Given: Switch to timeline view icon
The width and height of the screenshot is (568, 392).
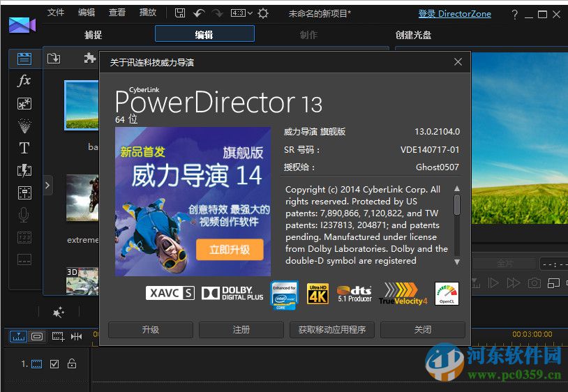Looking at the screenshot, I should point(18,337).
